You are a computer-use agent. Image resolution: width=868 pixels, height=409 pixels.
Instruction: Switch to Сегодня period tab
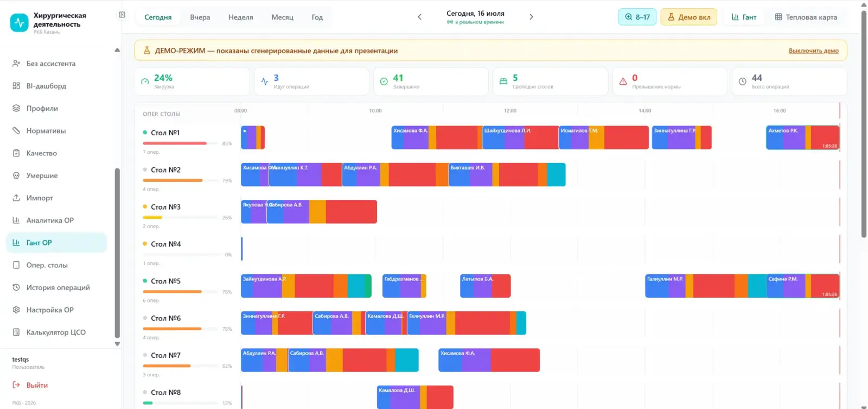[x=158, y=17]
